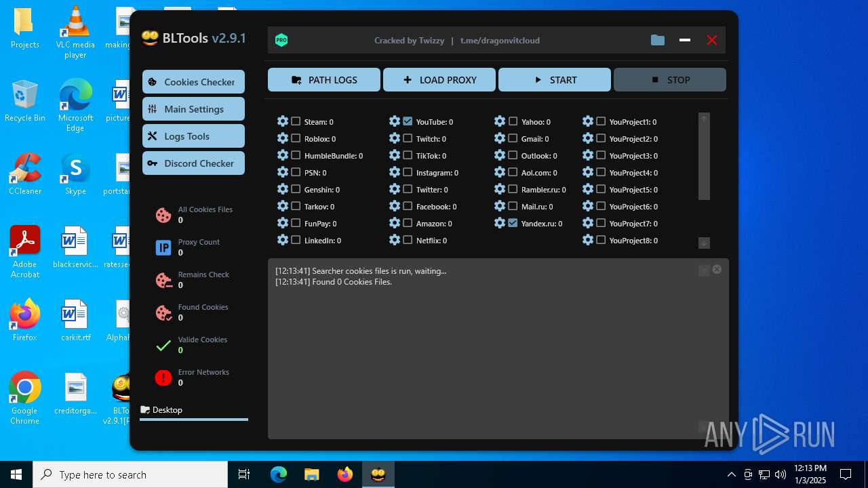Open gear settings for YouProject1
Viewport: 868px width, 488px height.
click(x=588, y=121)
